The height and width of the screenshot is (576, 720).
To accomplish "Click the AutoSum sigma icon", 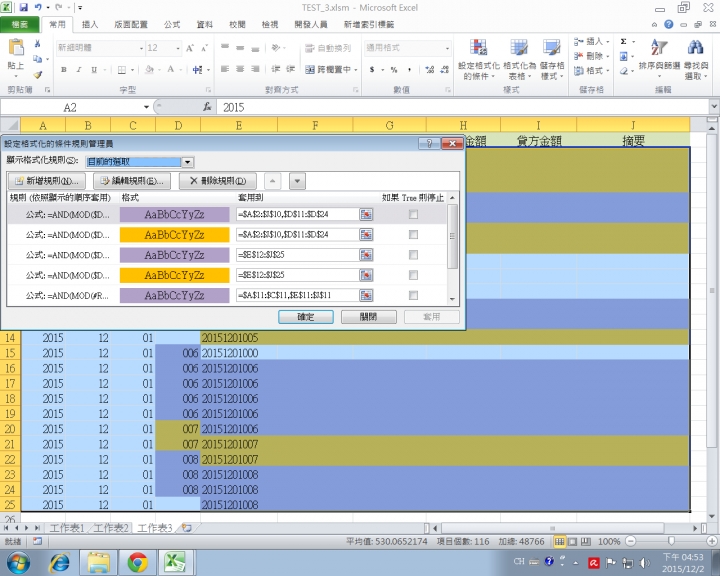I will [x=624, y=42].
